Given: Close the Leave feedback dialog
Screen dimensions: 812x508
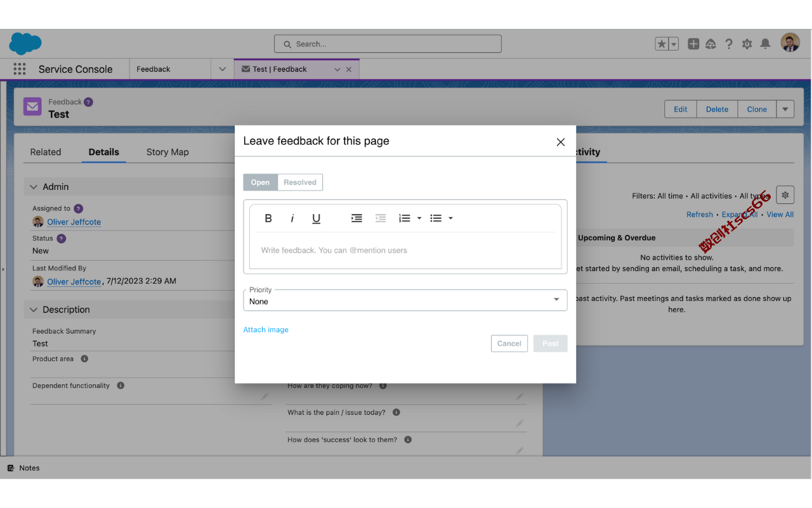Looking at the screenshot, I should 560,142.
